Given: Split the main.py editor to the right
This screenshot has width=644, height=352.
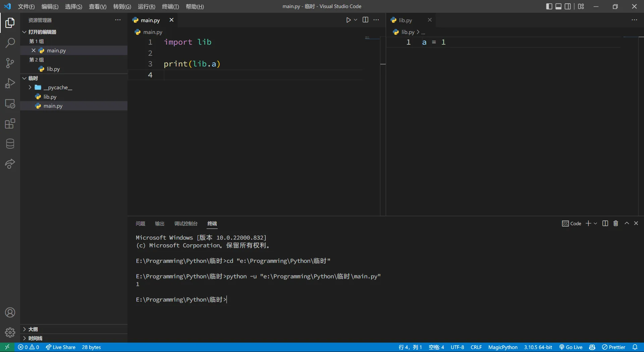Looking at the screenshot, I should coord(365,20).
